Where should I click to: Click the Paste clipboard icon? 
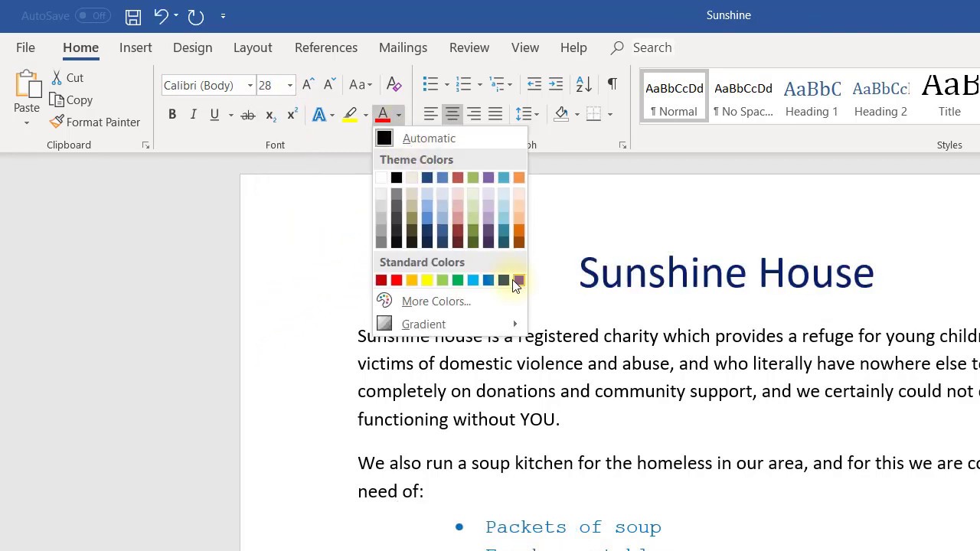[x=27, y=86]
